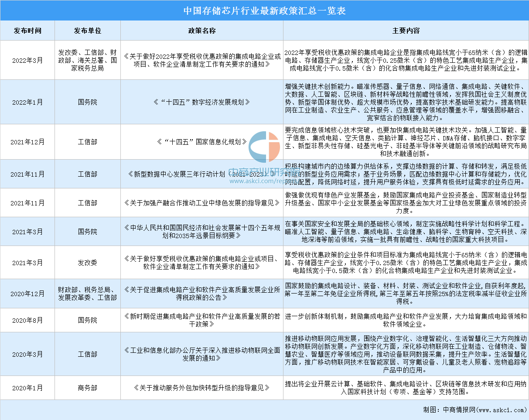The image size is (529, 420).
Task: Select the 2021年12月 date cell
Action: 27,142
